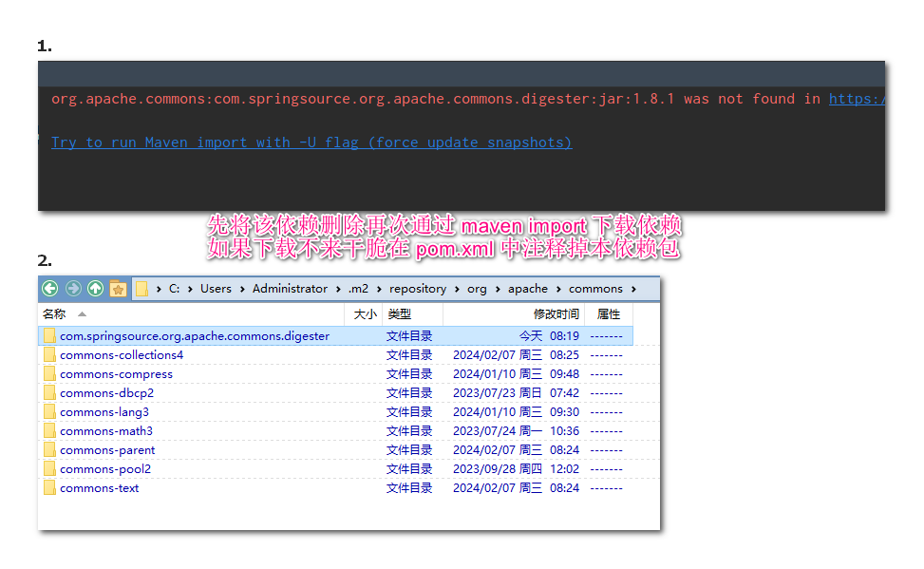
Task: Click the 'repository' breadcrumb segment
Action: click(418, 289)
